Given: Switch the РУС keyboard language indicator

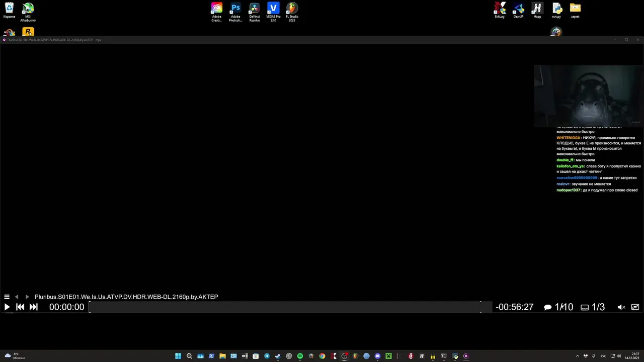Looking at the screenshot, I should (x=603, y=356).
